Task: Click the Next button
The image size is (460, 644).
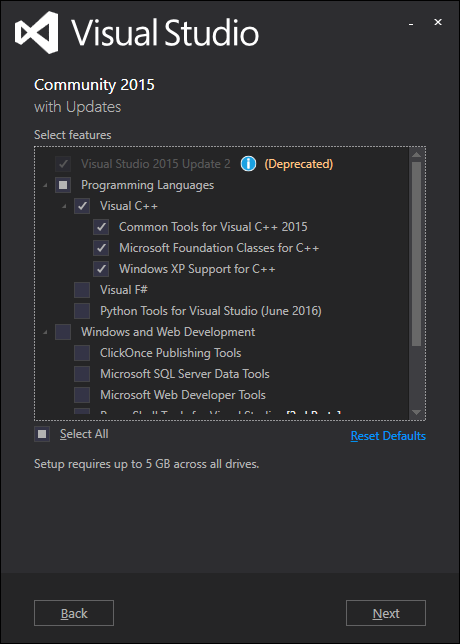Action: (x=386, y=613)
